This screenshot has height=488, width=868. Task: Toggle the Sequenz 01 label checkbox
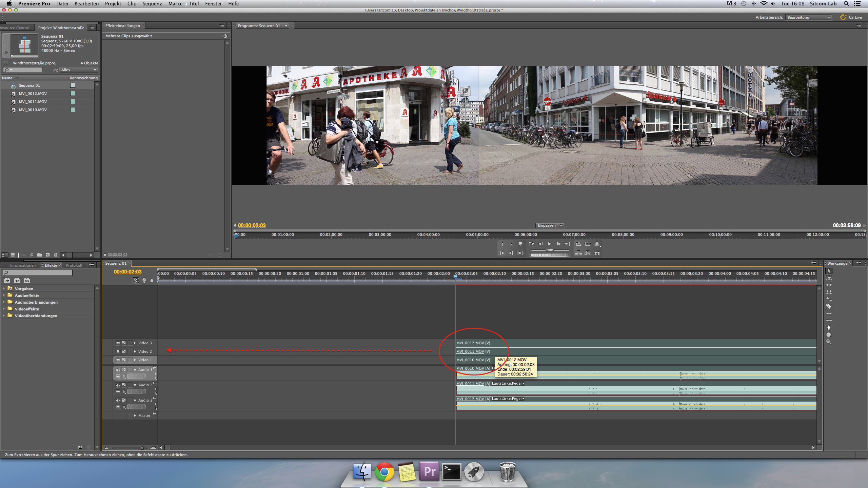[x=73, y=85]
